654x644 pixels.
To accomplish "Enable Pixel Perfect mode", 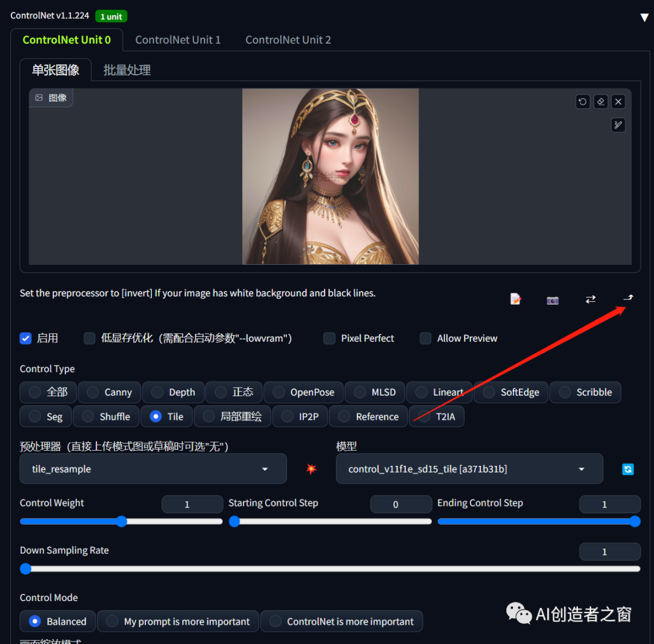I will 329,338.
